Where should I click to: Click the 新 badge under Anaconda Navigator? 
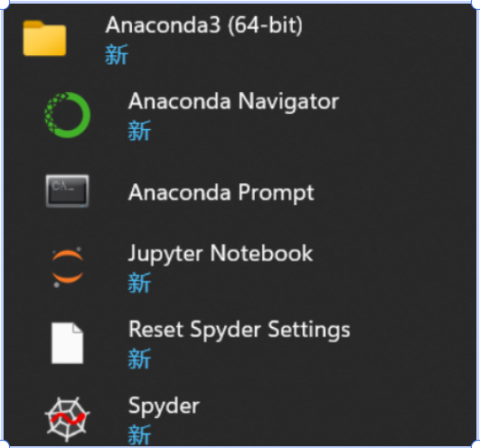pyautogui.click(x=139, y=131)
